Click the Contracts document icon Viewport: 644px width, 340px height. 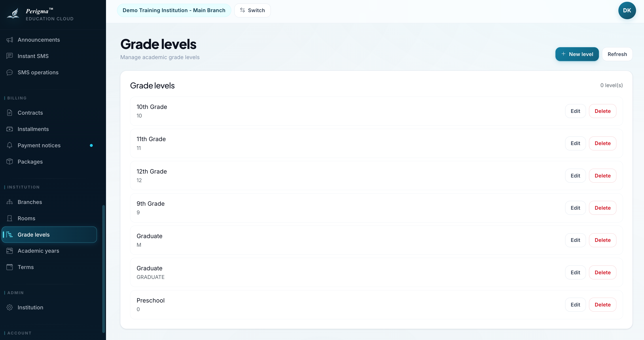pos(9,113)
